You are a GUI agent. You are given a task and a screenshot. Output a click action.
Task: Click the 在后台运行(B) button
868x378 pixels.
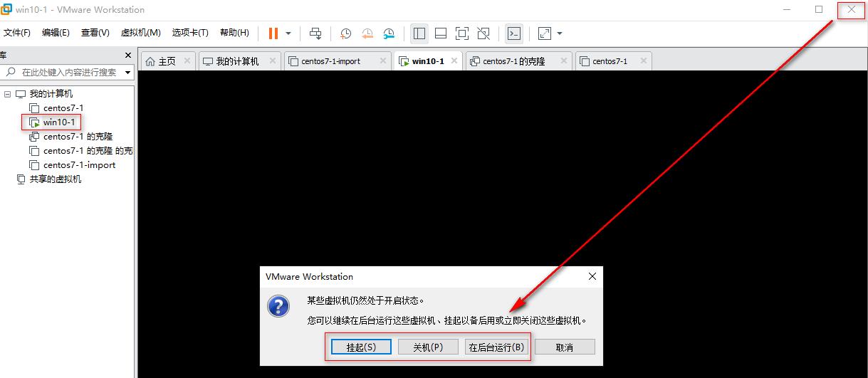(x=496, y=347)
